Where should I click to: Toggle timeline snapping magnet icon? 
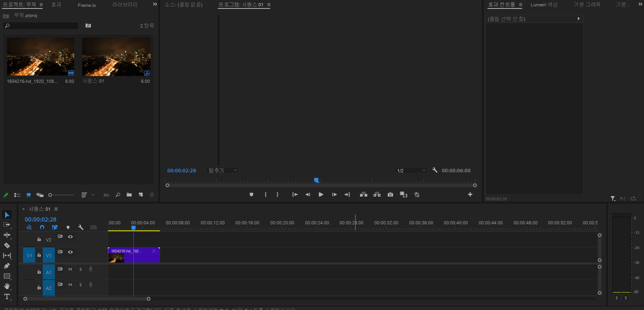point(42,227)
